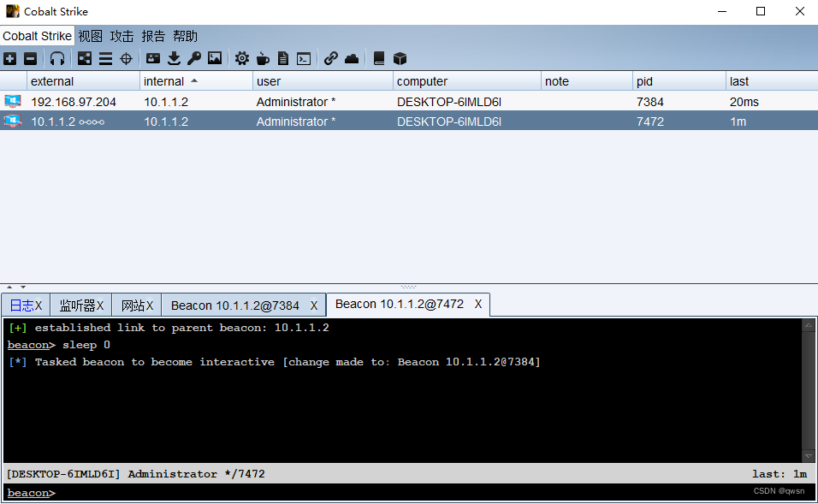Click the 'sleep 0' command in console output

(x=86, y=345)
